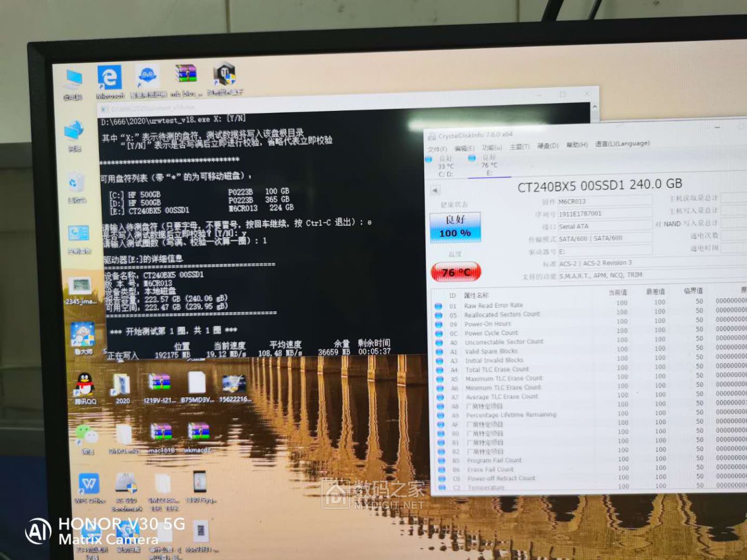
Task: Open the 2345_ima... desktop file
Action: [x=80, y=291]
